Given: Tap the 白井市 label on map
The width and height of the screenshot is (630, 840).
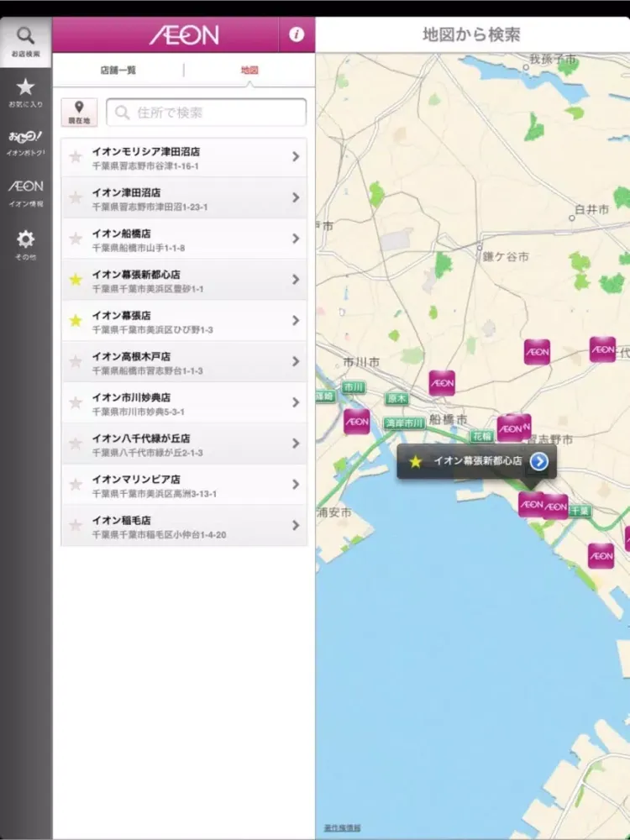Looking at the screenshot, I should (592, 209).
